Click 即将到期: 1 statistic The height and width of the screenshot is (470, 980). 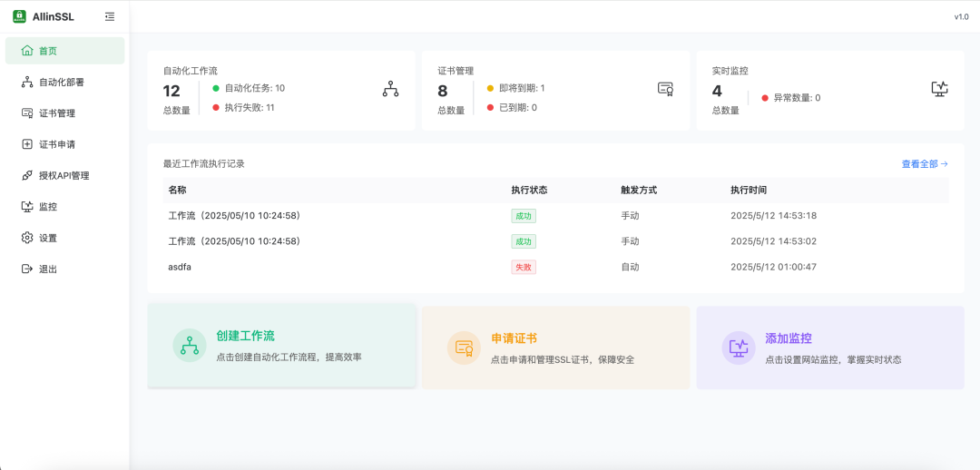pyautogui.click(x=515, y=88)
